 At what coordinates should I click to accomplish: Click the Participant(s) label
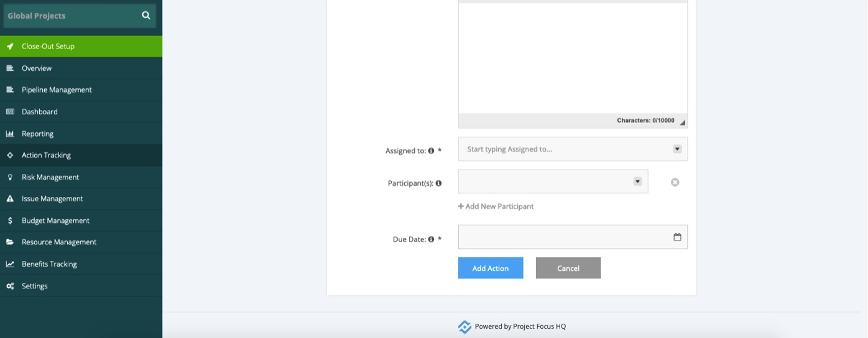410,183
